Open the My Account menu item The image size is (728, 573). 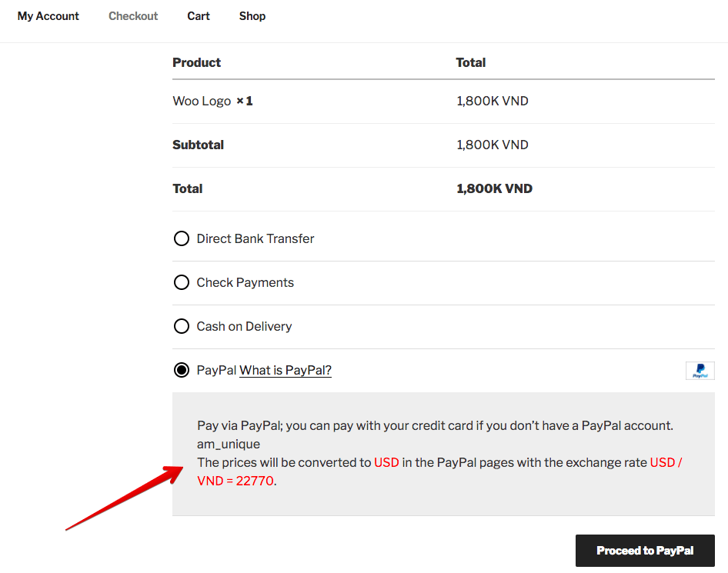coord(48,16)
